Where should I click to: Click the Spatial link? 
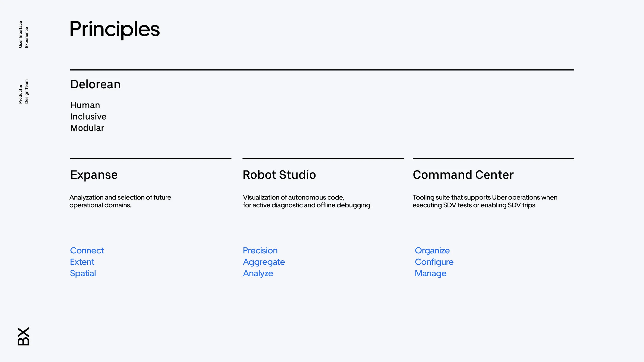(x=83, y=273)
